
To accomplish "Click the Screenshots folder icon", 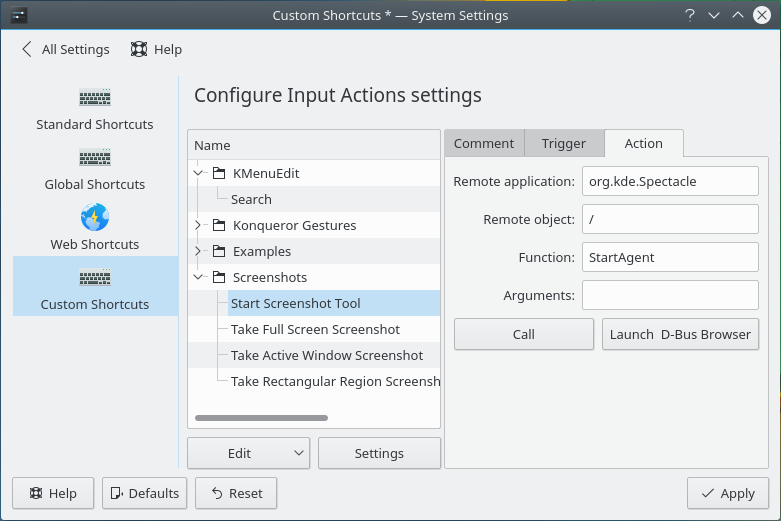I will 218,277.
